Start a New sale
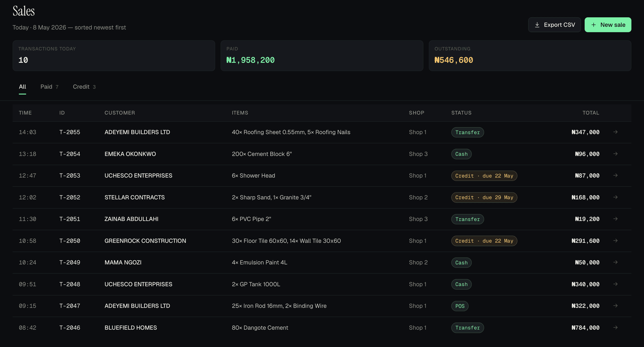 [x=608, y=25]
